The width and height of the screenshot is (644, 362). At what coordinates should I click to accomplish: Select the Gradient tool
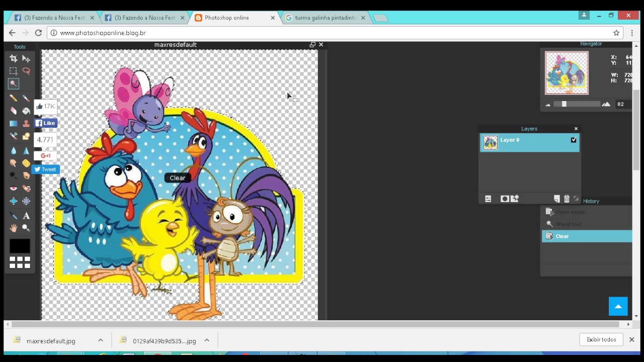14,123
